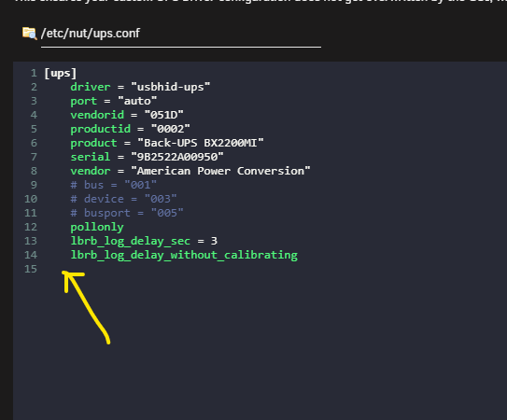This screenshot has width=507, height=420.
Task: Click the vendorid key on line 4
Action: coord(97,115)
